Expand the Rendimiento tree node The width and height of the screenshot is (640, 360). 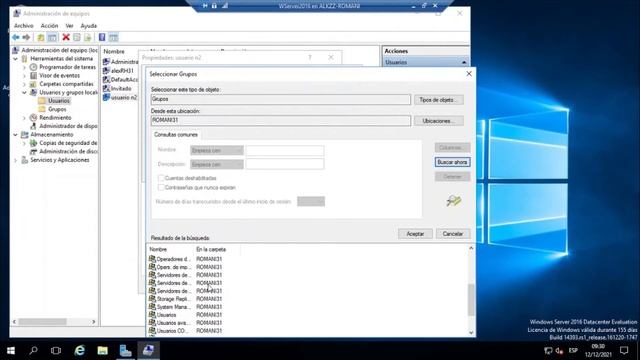[24, 118]
